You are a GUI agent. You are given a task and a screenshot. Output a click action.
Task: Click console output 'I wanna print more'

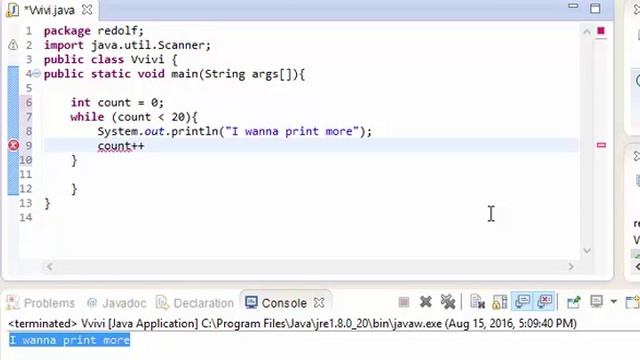pyautogui.click(x=69, y=340)
